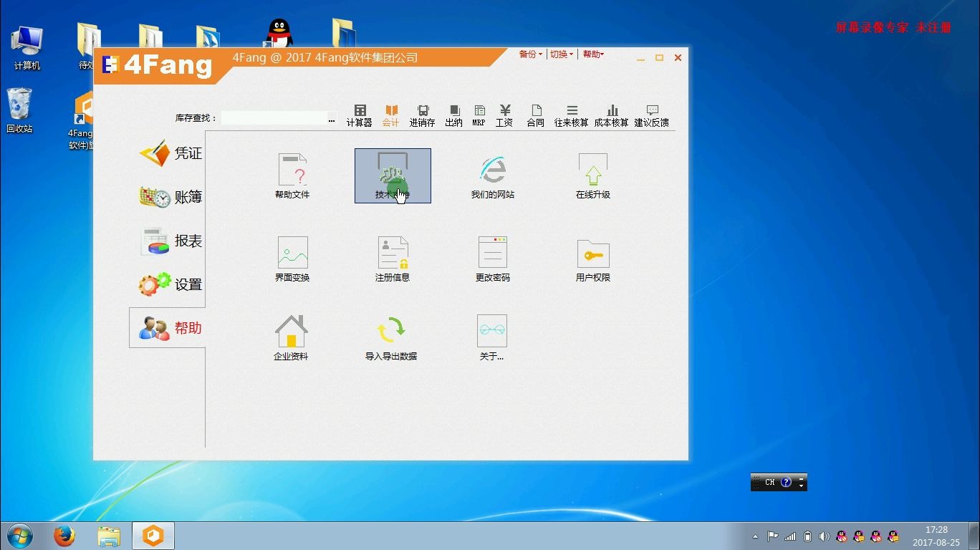The height and width of the screenshot is (550, 980).
Task: Open 注册信息 registration info icon
Action: pos(393,259)
